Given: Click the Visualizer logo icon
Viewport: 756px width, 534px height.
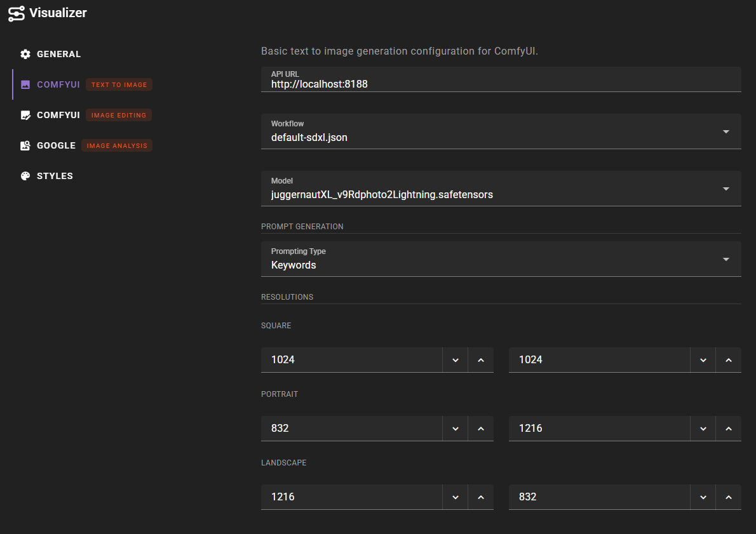Looking at the screenshot, I should [x=17, y=13].
